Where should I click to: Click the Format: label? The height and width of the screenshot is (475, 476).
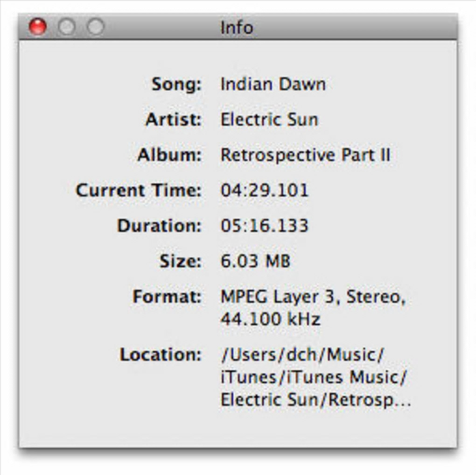(167, 296)
